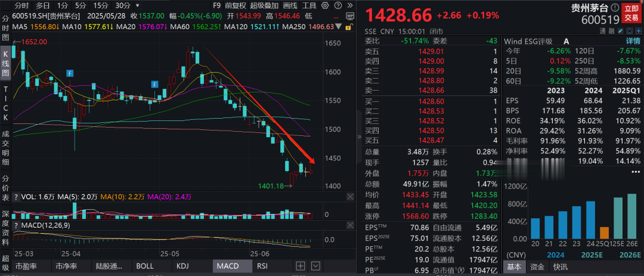644x276 pixels.
Task: Switch to 多日 period tab
Action: [x=43, y=6]
